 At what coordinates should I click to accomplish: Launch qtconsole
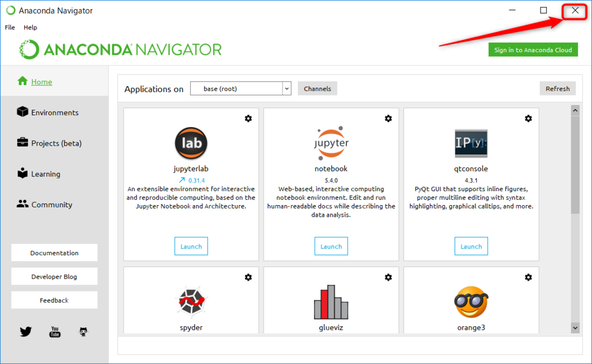click(471, 246)
